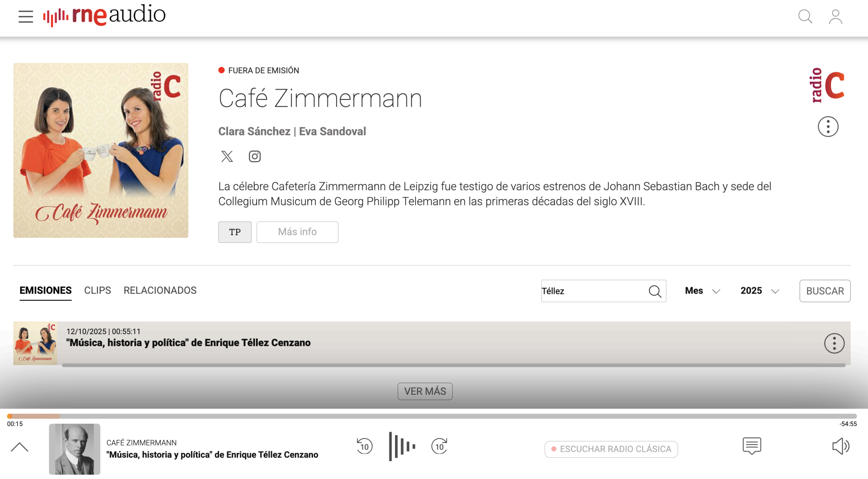Visit the program's Instagram profile

click(x=255, y=156)
